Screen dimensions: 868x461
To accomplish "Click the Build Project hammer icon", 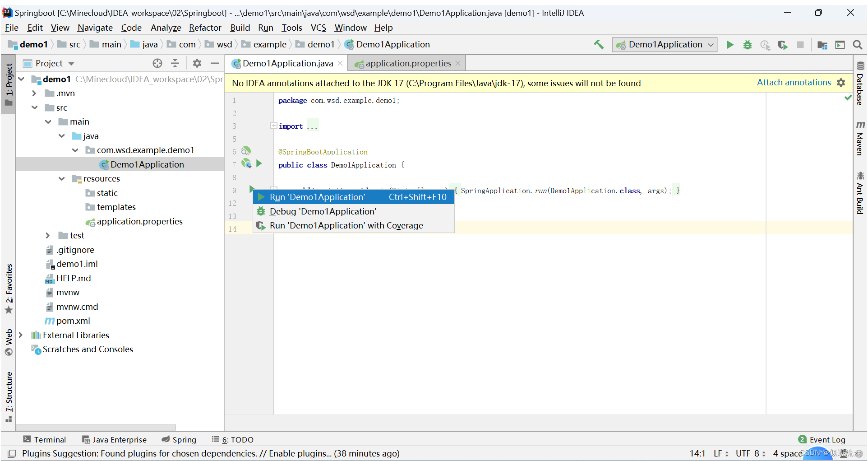I will (599, 44).
